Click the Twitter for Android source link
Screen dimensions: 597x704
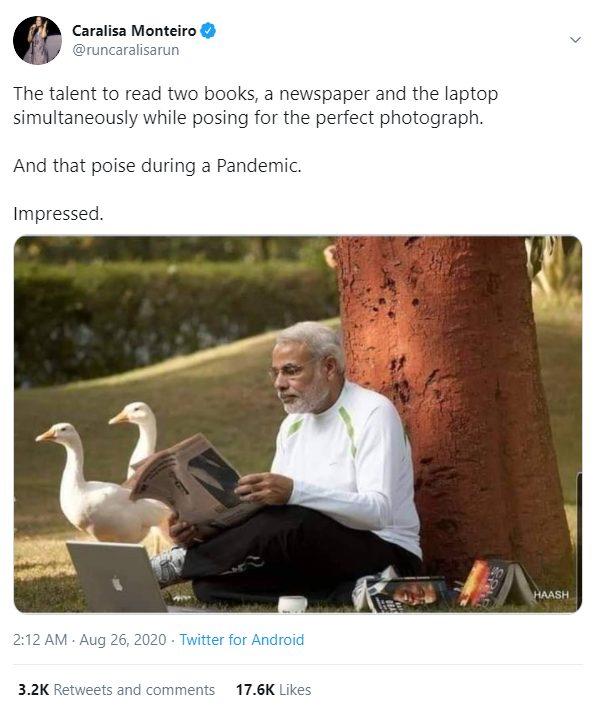242,639
